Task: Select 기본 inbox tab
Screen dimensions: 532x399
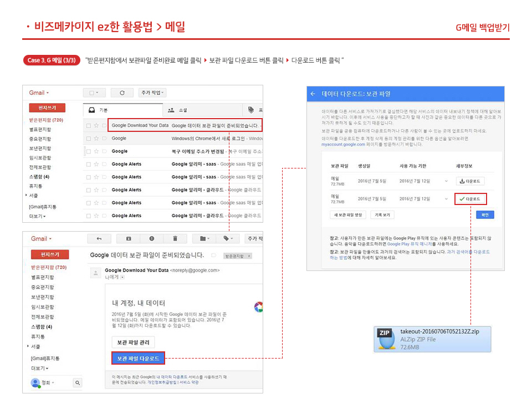Action: point(123,110)
